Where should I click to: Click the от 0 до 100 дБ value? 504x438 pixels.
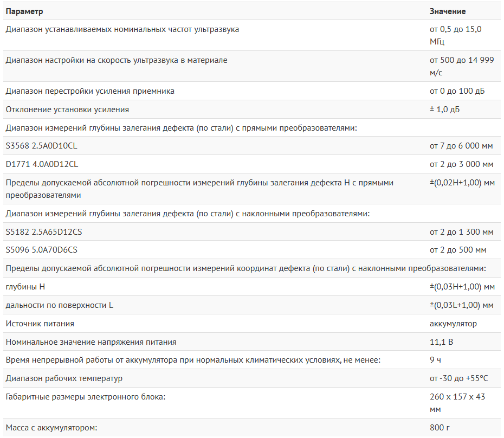pyautogui.click(x=457, y=91)
